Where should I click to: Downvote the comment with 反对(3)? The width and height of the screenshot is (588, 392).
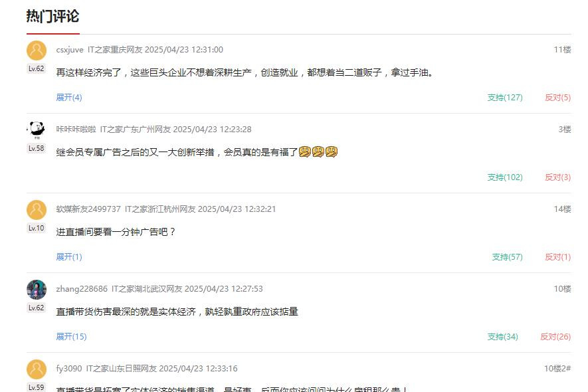click(557, 177)
